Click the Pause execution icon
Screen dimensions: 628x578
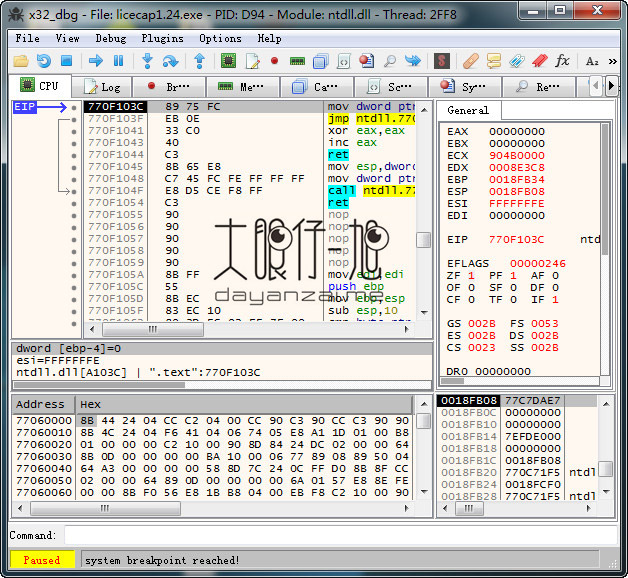click(x=119, y=61)
